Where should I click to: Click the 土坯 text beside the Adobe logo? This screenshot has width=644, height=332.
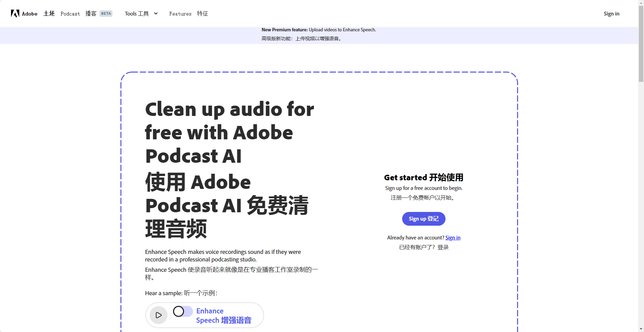(x=49, y=13)
